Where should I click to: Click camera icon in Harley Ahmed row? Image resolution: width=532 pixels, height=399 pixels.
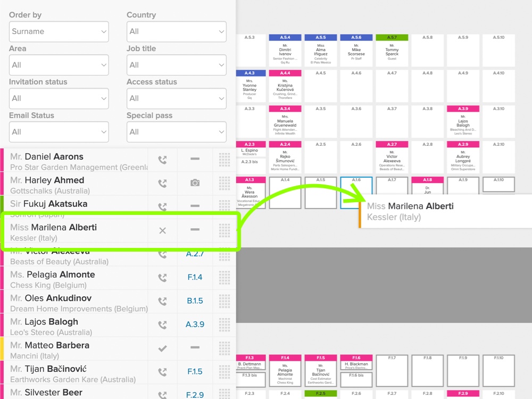(195, 183)
